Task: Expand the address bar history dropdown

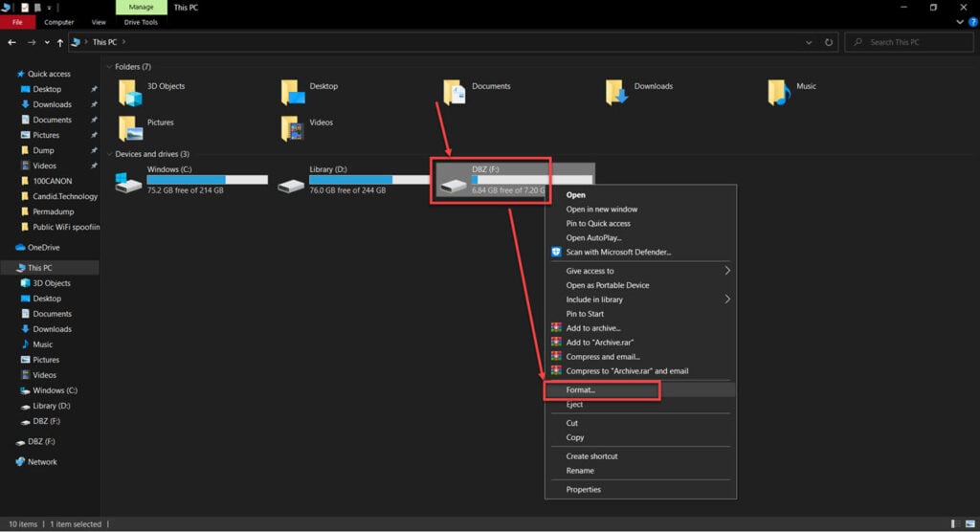Action: (809, 42)
